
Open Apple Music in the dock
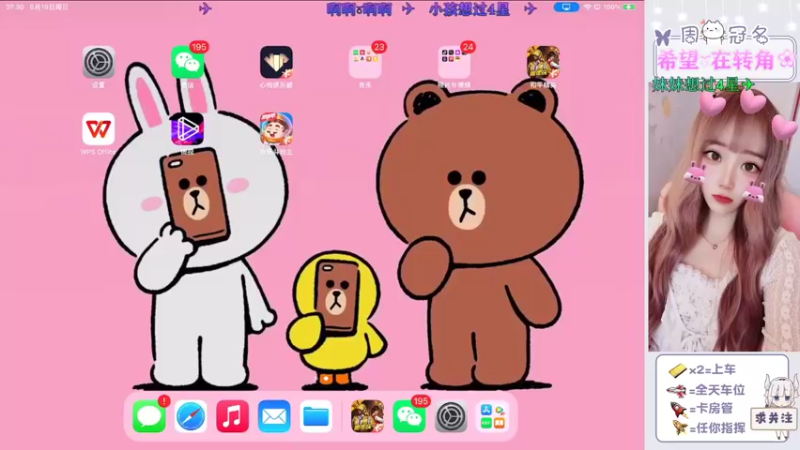click(x=233, y=416)
